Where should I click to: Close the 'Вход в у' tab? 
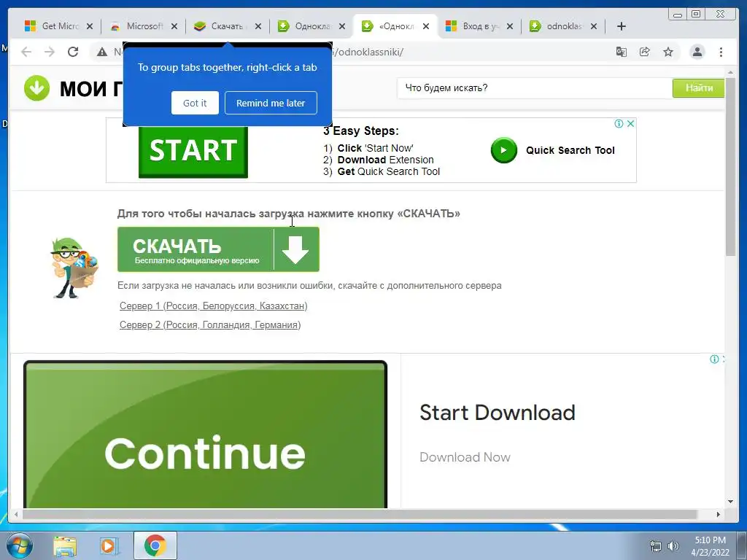click(510, 26)
